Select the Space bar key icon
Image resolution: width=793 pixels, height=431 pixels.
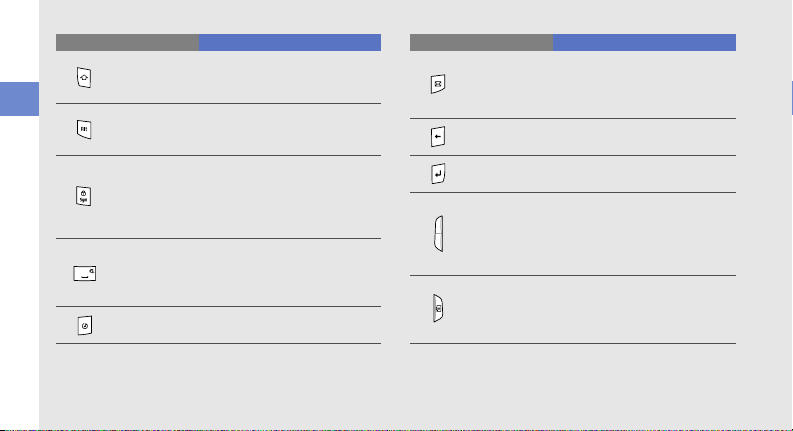point(84,274)
